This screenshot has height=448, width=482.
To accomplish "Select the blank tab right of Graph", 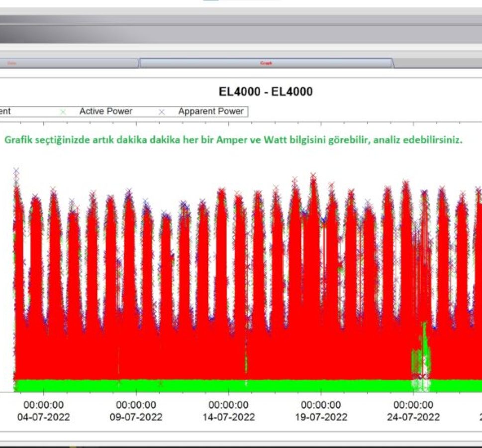I will tap(438, 63).
